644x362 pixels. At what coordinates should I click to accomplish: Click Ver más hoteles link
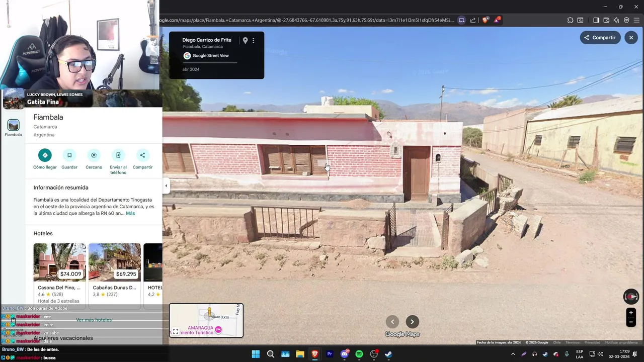[94, 320]
